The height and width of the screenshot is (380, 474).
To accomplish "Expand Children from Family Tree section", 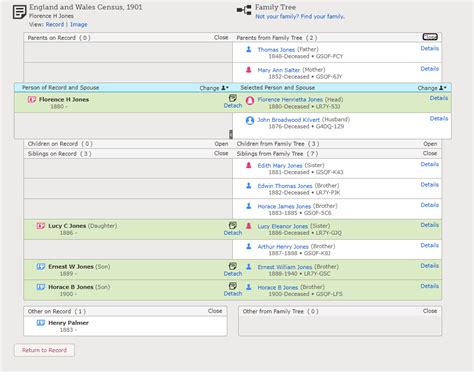I will 430,144.
